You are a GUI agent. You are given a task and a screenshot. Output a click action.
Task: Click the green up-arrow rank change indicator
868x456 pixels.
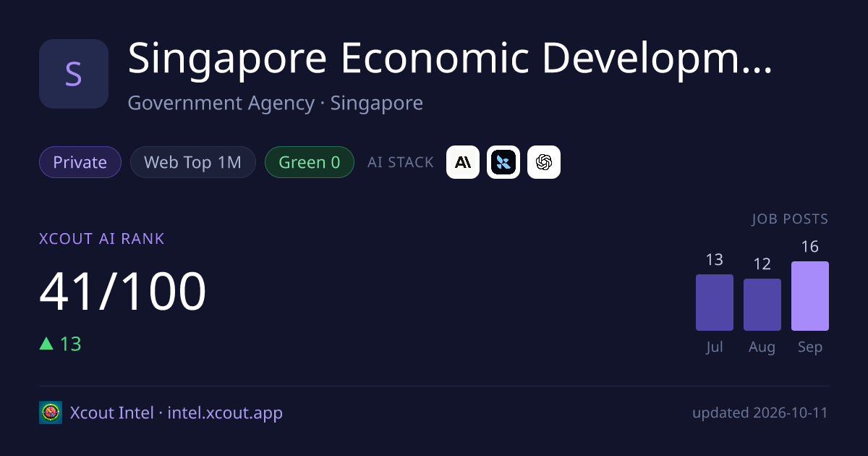coord(47,343)
